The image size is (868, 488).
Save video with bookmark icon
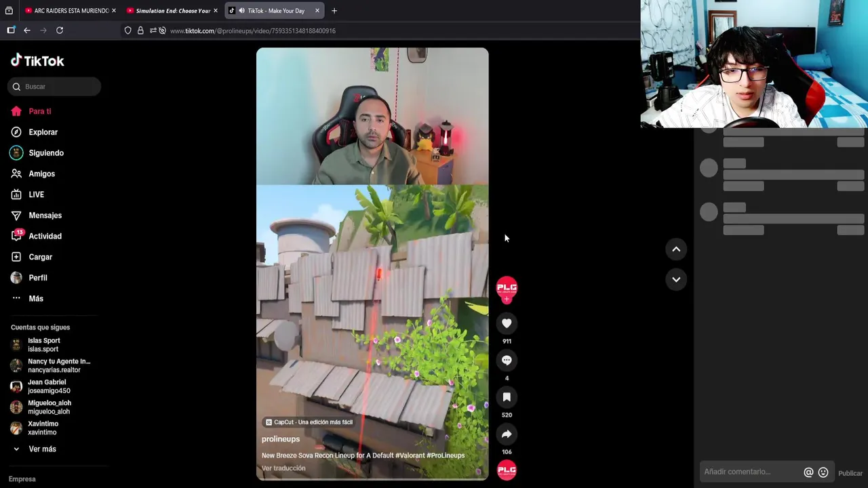pyautogui.click(x=507, y=397)
